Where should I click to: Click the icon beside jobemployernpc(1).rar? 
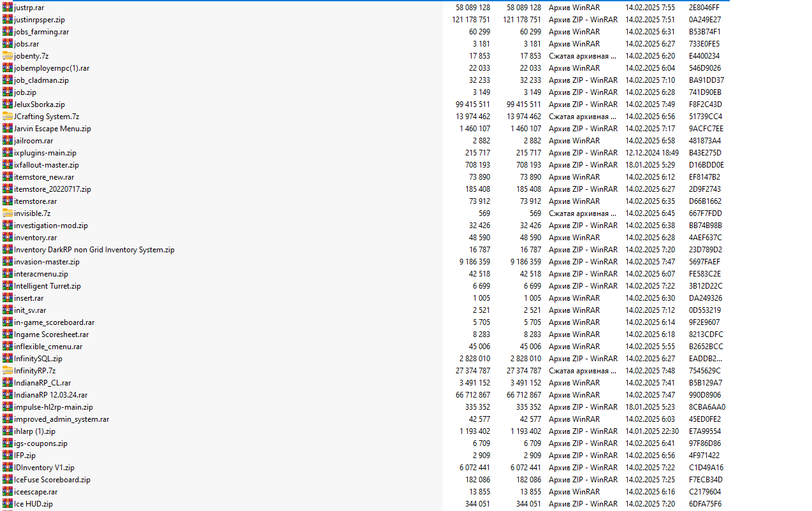8,68
